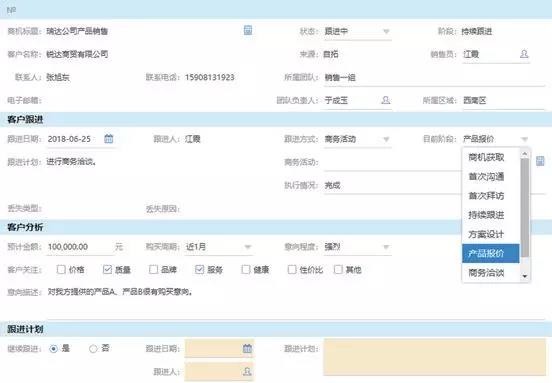Open the 状态 dropdown showing 跟进中

386,31
